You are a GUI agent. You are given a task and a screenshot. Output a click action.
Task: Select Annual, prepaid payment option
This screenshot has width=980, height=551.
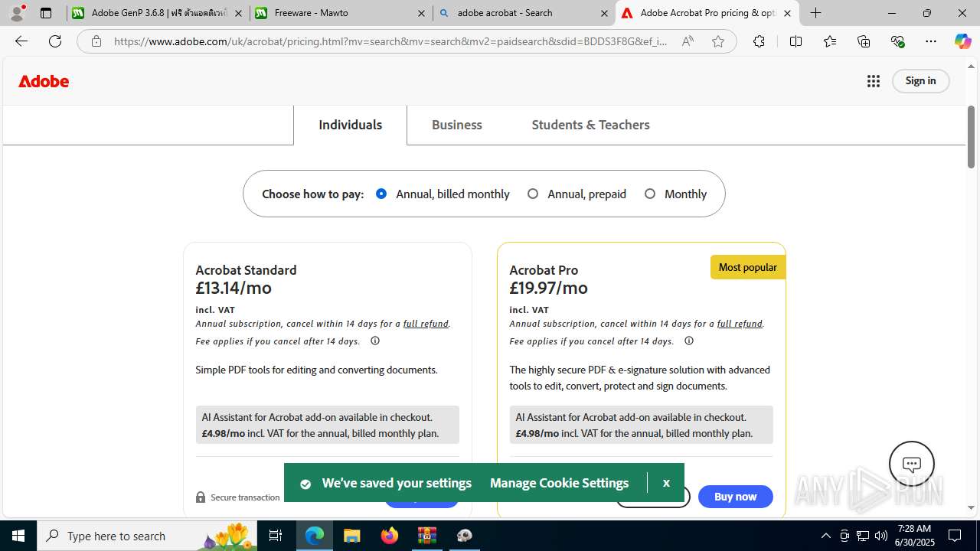(533, 194)
